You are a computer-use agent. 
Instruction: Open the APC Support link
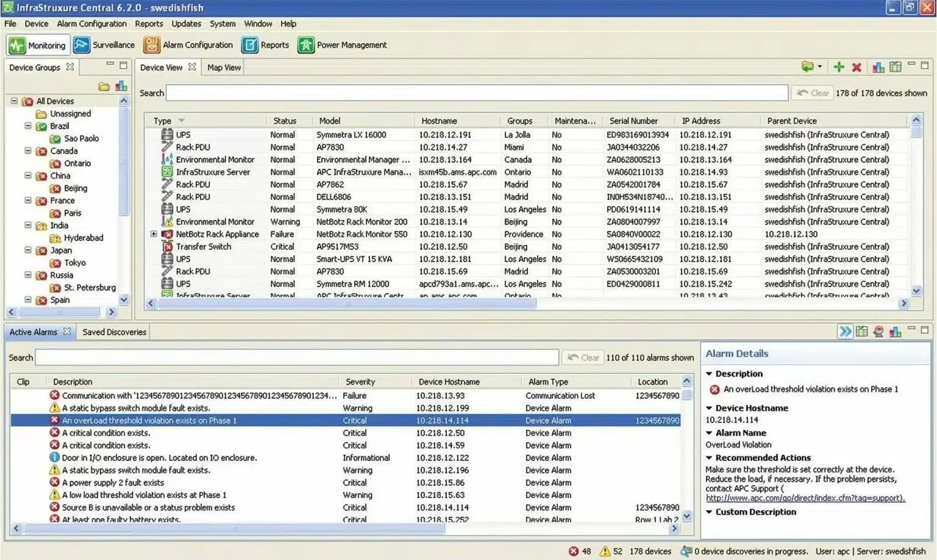point(805,498)
